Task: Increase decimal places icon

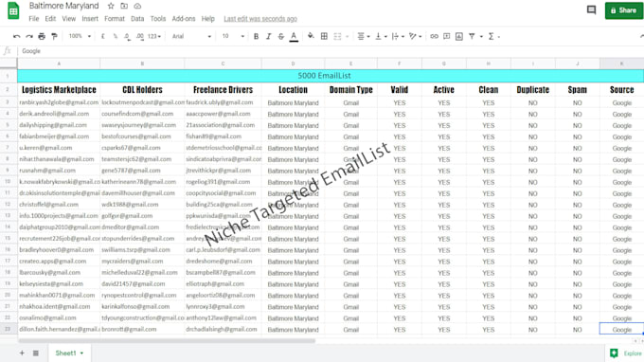Action: point(140,36)
